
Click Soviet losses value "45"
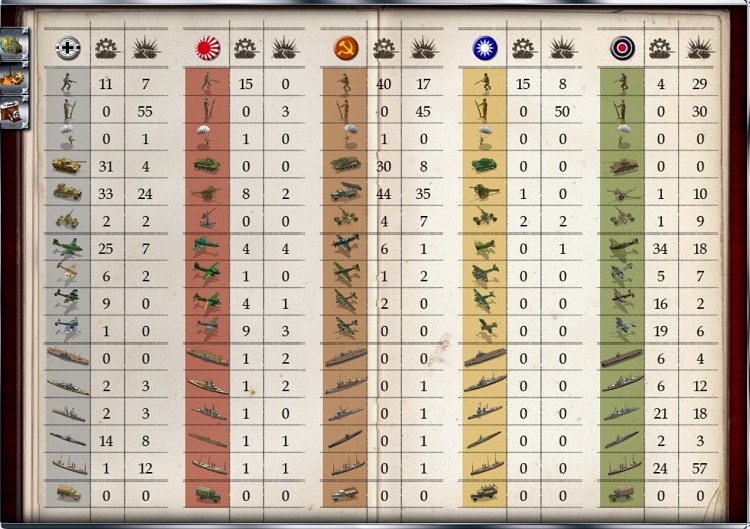coord(423,111)
